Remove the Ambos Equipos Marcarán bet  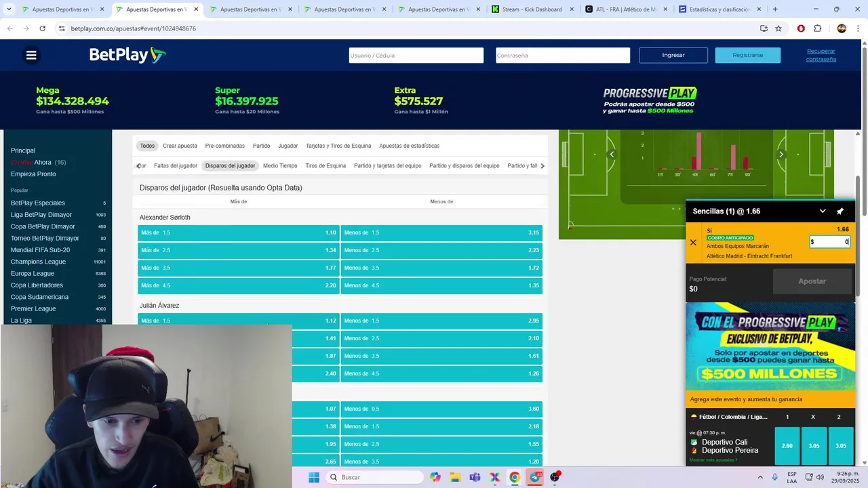click(x=693, y=243)
